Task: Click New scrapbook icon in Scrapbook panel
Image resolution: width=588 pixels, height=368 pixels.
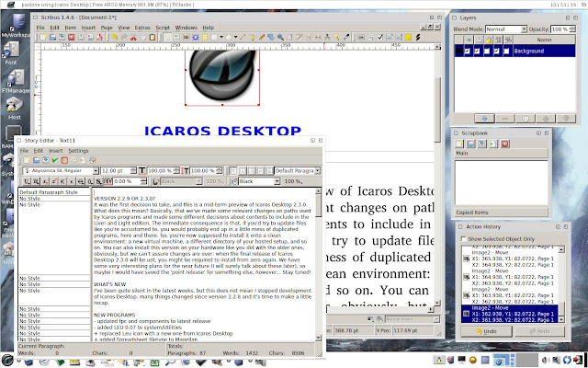Action: coord(459,144)
